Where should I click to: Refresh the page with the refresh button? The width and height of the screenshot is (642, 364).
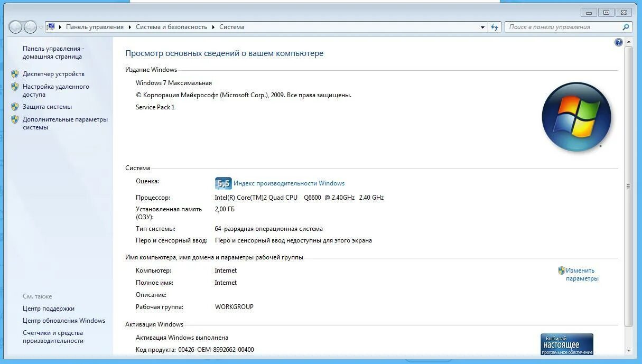click(x=495, y=27)
